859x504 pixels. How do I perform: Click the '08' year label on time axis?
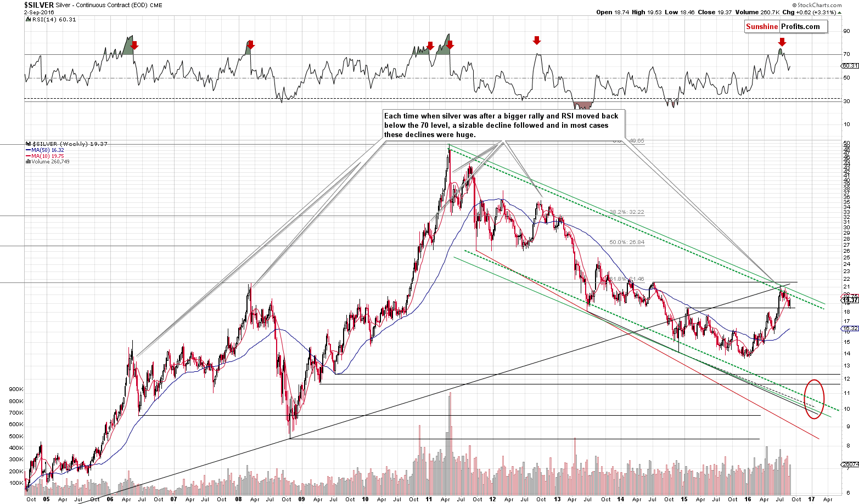[238, 500]
